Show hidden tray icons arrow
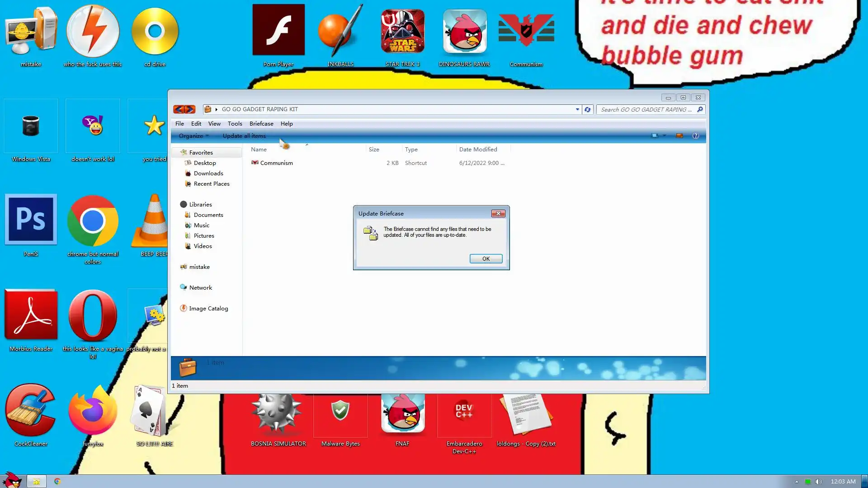 (797, 482)
